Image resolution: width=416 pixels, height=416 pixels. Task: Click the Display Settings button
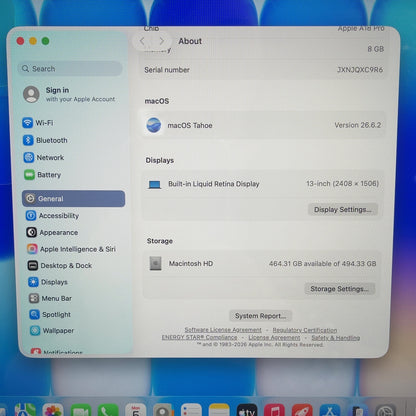343,209
